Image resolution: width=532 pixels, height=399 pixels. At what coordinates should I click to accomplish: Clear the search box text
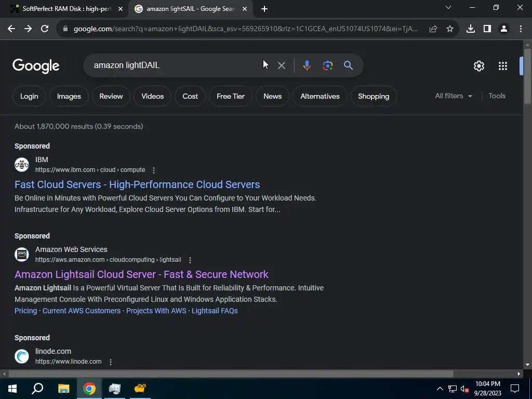(282, 65)
